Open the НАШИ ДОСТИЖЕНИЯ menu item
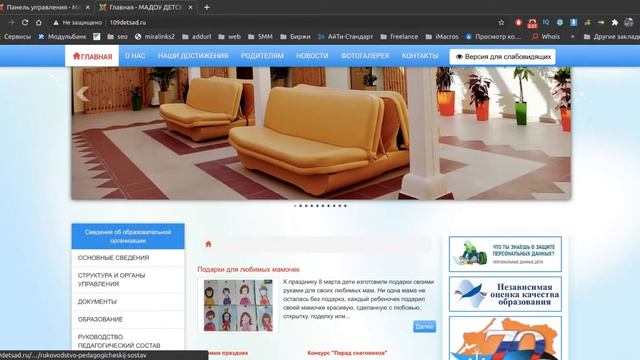Image resolution: width=640 pixels, height=360 pixels. (x=193, y=56)
